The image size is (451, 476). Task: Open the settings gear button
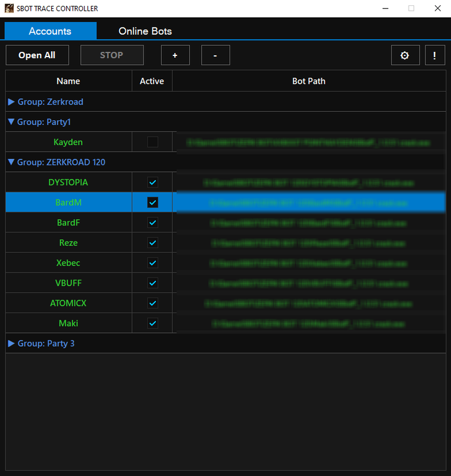[405, 55]
